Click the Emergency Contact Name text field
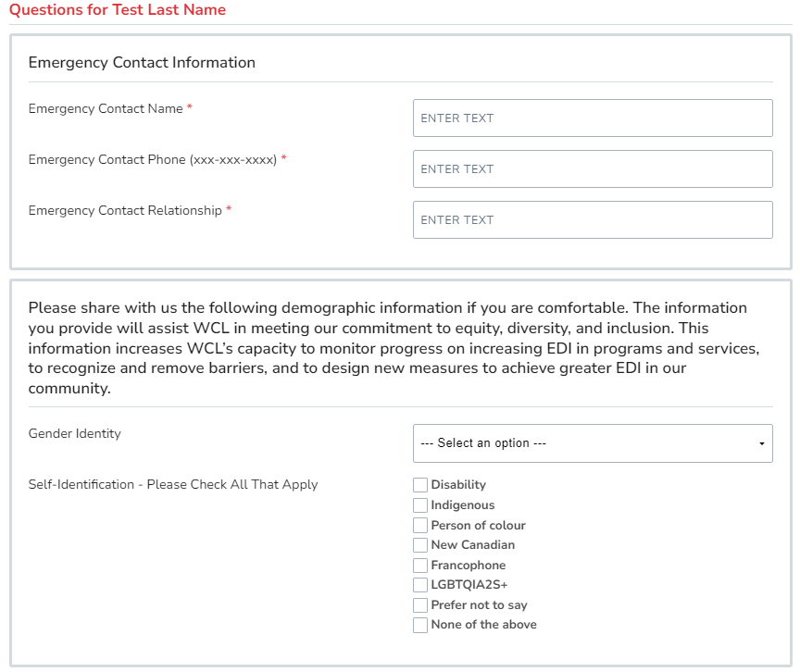 [x=593, y=118]
